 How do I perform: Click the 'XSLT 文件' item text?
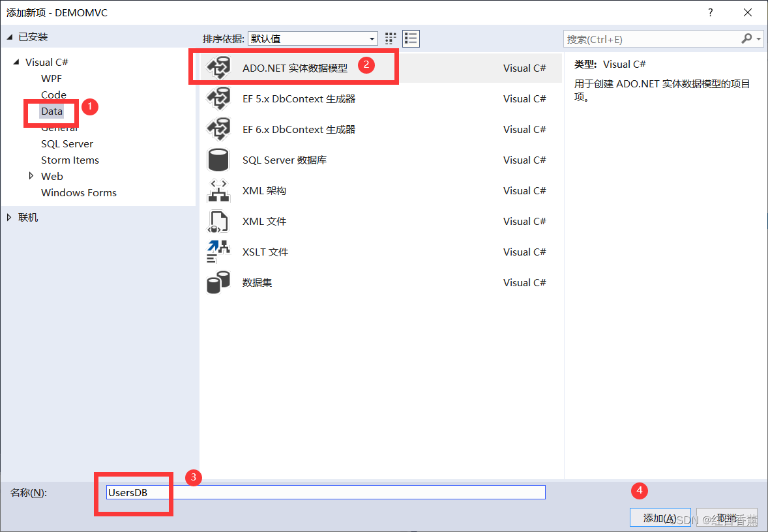(265, 252)
